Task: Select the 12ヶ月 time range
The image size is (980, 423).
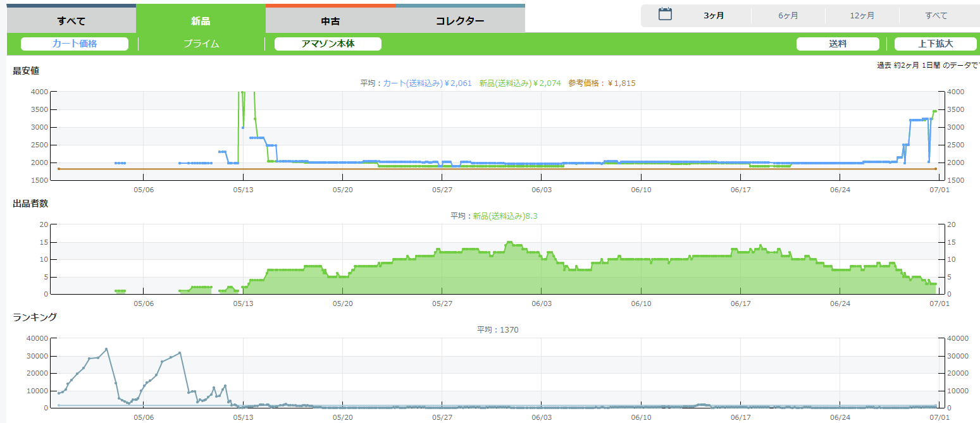Action: pos(862,16)
